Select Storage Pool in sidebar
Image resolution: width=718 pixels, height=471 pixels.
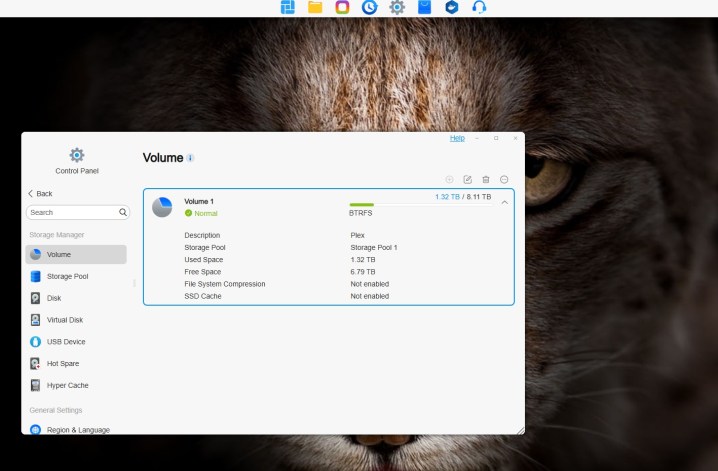[67, 276]
